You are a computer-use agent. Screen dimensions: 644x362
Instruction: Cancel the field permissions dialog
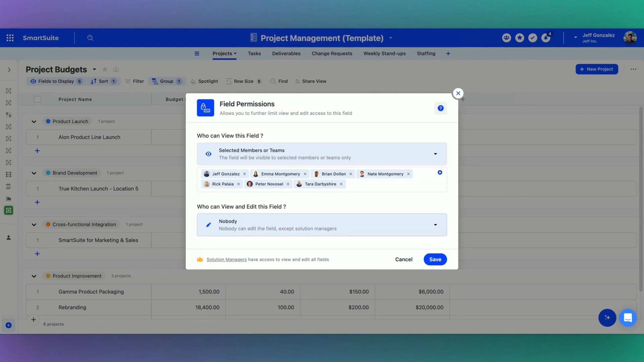pyautogui.click(x=404, y=259)
